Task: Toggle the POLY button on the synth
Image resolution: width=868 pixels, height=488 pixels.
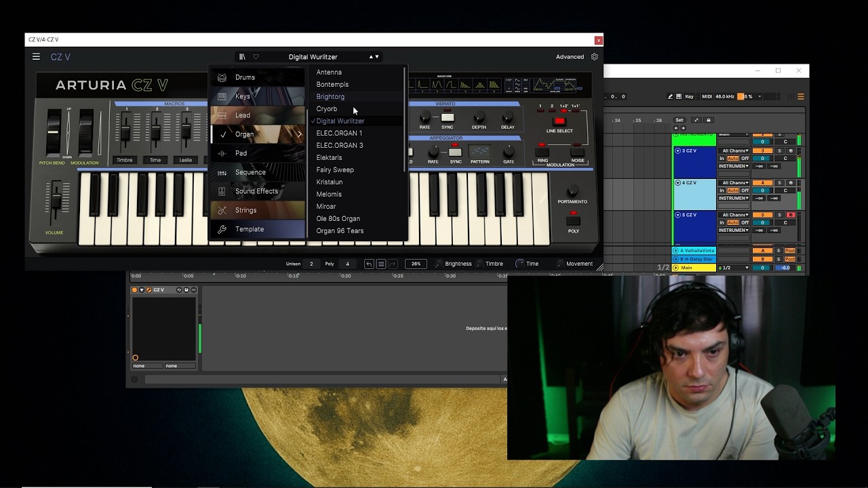Action: pos(574,220)
